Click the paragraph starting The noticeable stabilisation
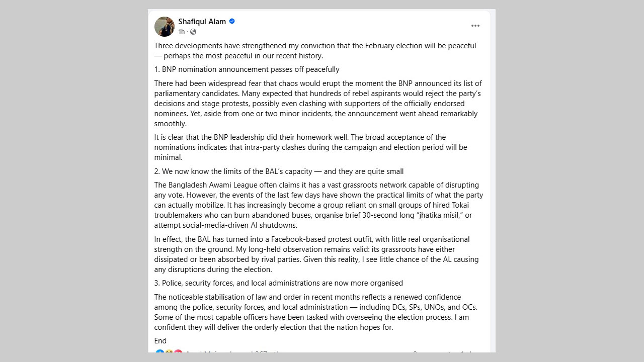Screen dimensions: 644x362 (315, 312)
